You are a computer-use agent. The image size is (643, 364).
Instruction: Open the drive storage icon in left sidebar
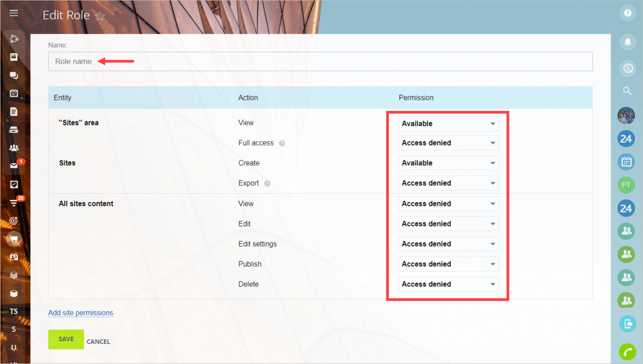14,130
